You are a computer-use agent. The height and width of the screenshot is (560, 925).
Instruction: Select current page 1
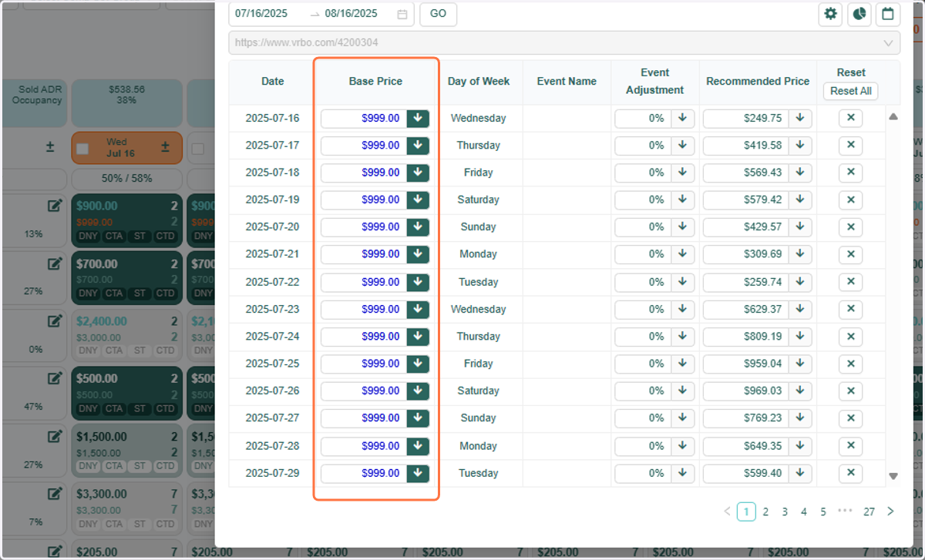(x=746, y=511)
